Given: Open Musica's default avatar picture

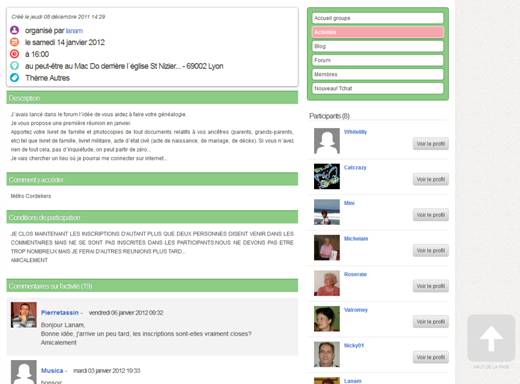Looking at the screenshot, I should point(24,372).
